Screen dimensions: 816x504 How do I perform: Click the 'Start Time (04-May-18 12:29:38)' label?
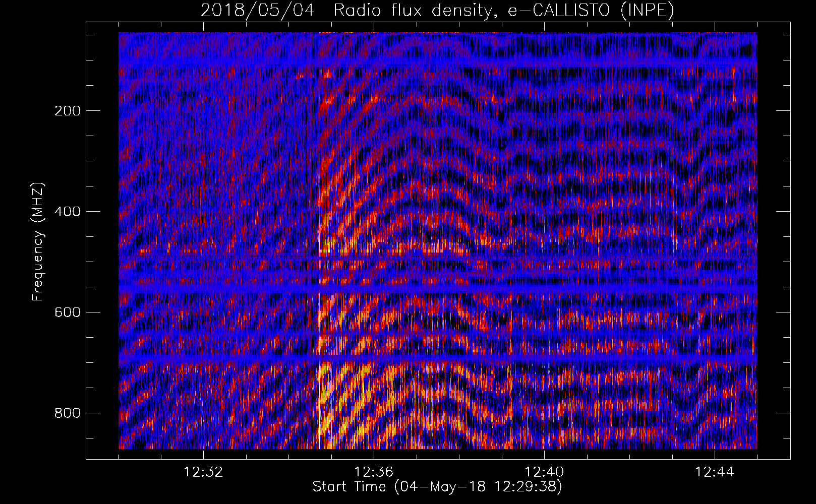point(437,487)
